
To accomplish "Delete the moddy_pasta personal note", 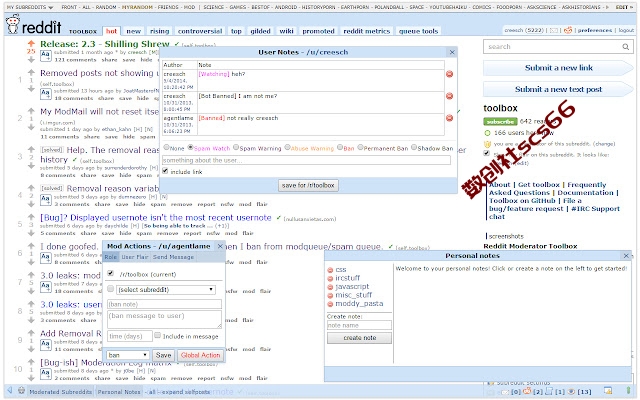I will click(330, 304).
